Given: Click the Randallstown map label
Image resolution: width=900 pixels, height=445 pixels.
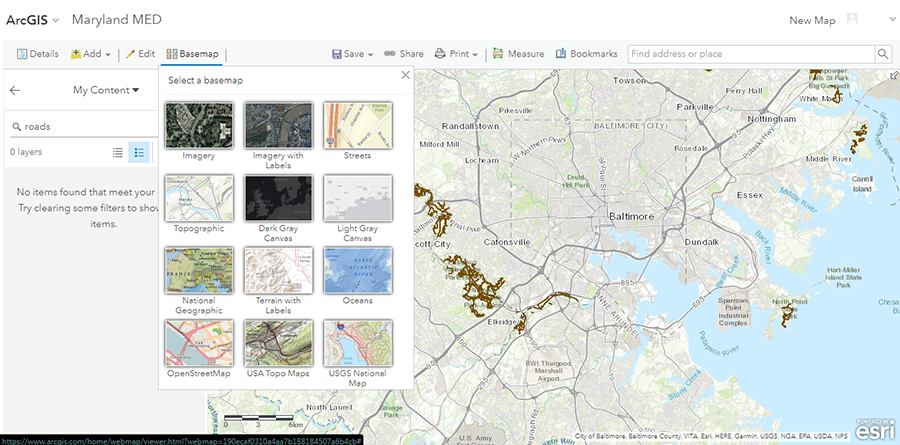Looking at the screenshot, I should pos(470,126).
